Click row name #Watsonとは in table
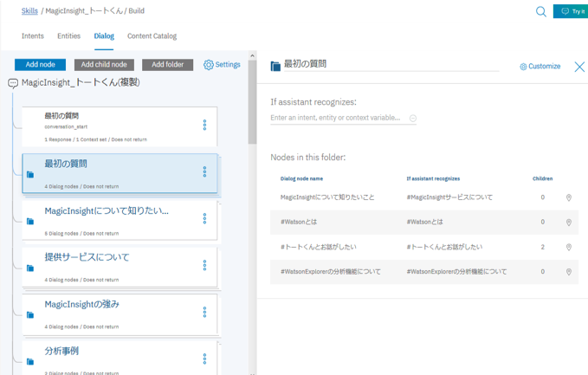This screenshot has height=375, width=588. (299, 222)
